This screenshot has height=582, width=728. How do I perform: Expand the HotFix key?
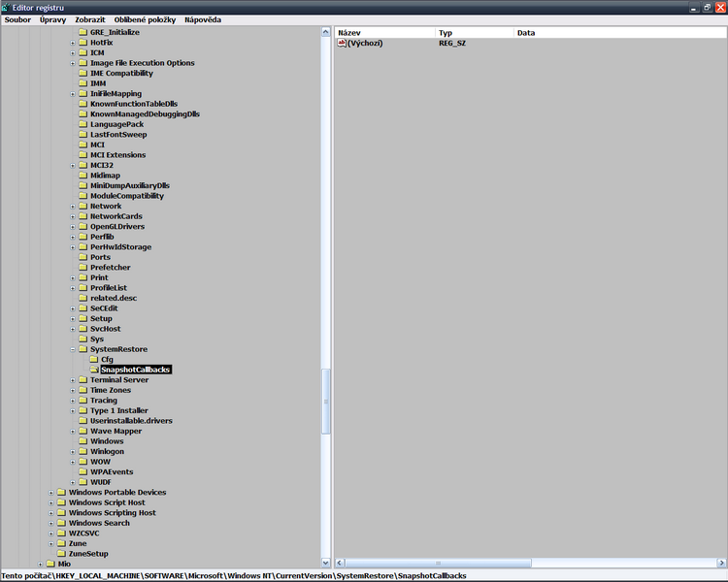point(73,43)
